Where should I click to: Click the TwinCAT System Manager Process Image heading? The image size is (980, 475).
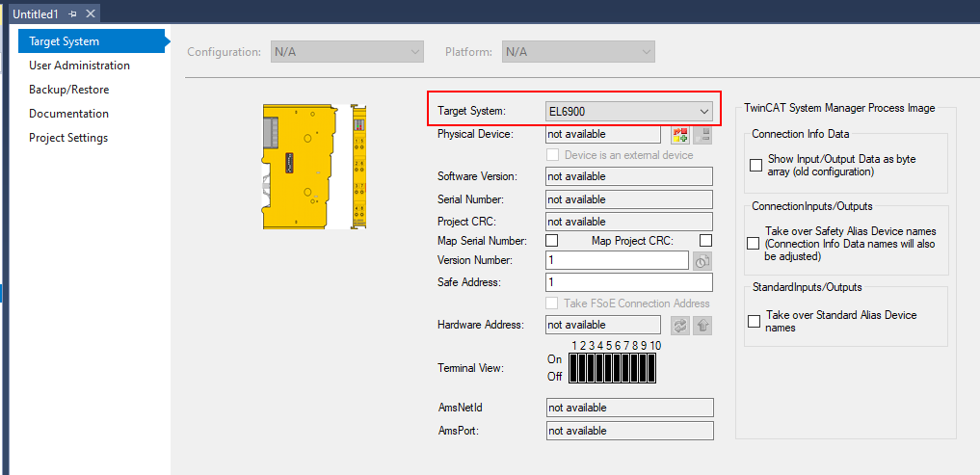click(839, 108)
